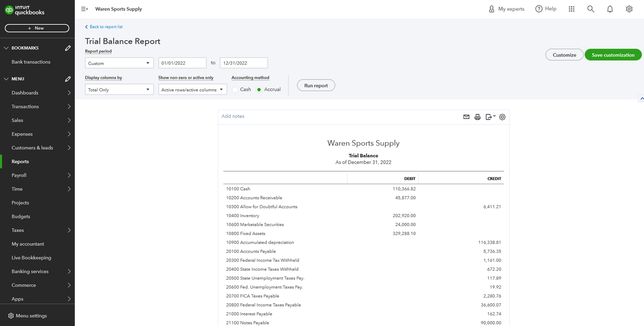Expand Time submenu arrow
The height and width of the screenshot is (326, 644).
click(69, 189)
